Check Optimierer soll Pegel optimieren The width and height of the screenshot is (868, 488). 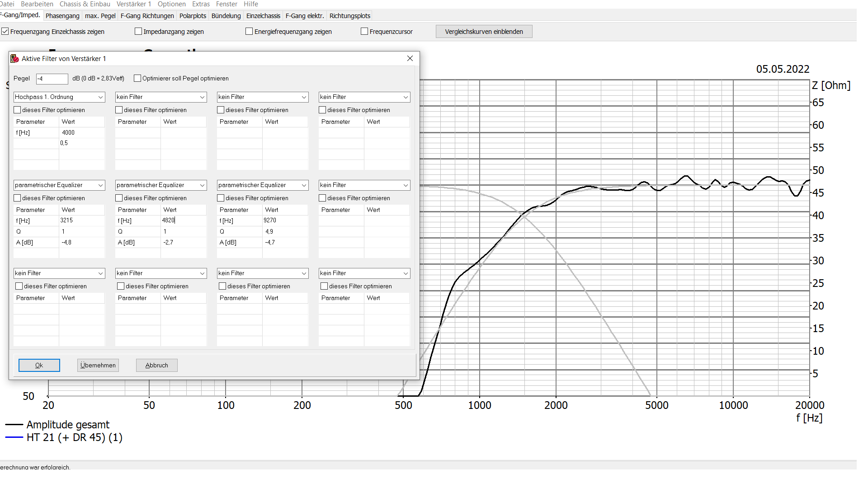click(x=137, y=79)
